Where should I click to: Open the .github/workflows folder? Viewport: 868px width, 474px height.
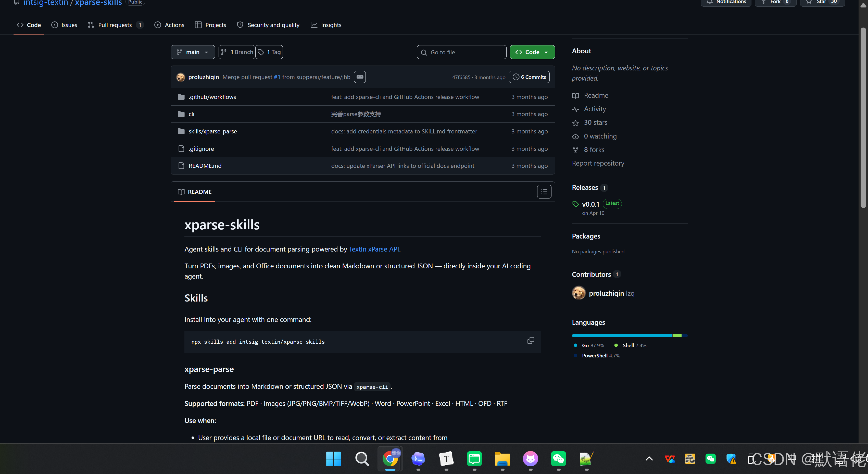[212, 97]
